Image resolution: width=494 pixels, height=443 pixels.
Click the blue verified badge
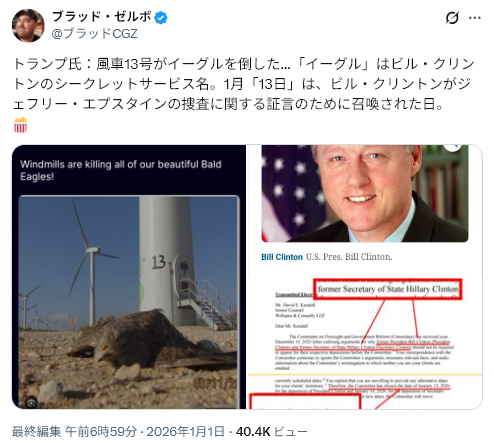click(x=161, y=18)
